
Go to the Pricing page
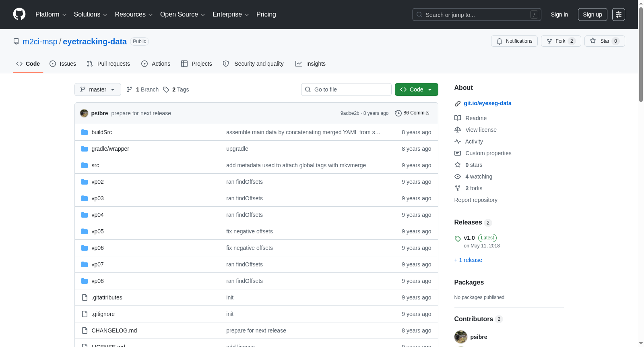click(266, 15)
